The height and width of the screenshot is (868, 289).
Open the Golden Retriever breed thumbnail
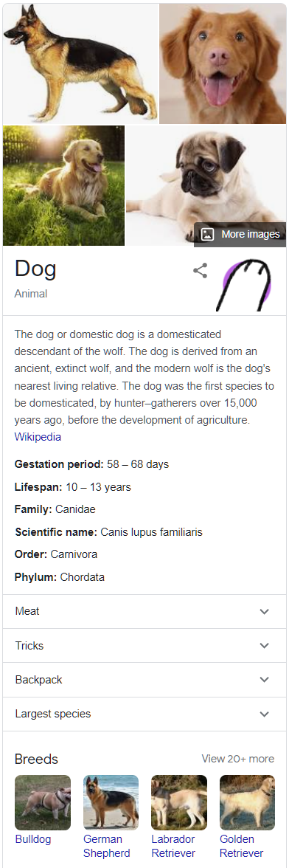coord(247,803)
